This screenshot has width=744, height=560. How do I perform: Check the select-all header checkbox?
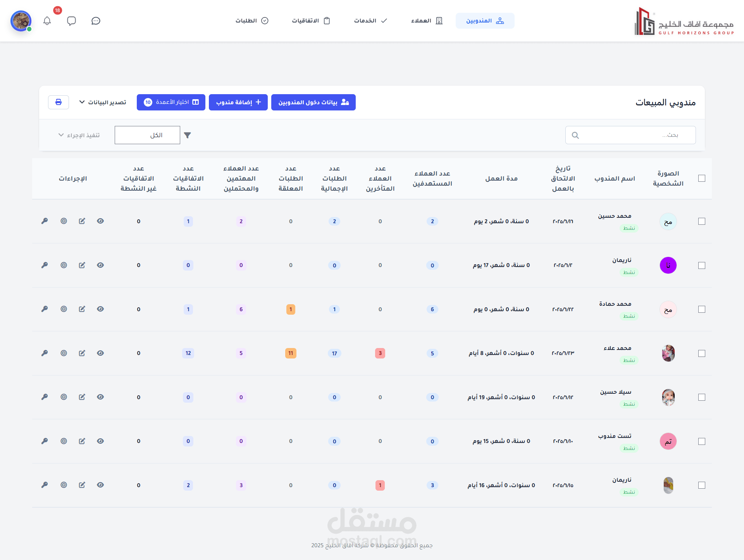[x=701, y=178]
